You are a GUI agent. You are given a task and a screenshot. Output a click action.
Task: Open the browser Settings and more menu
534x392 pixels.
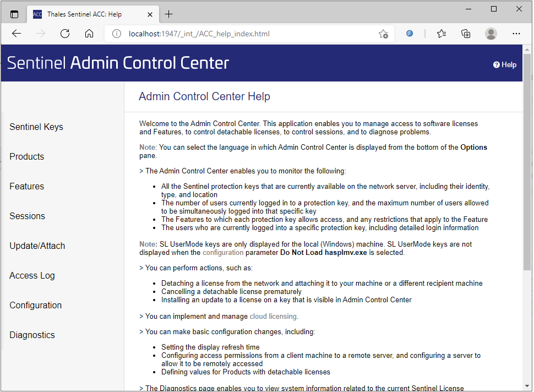click(516, 34)
